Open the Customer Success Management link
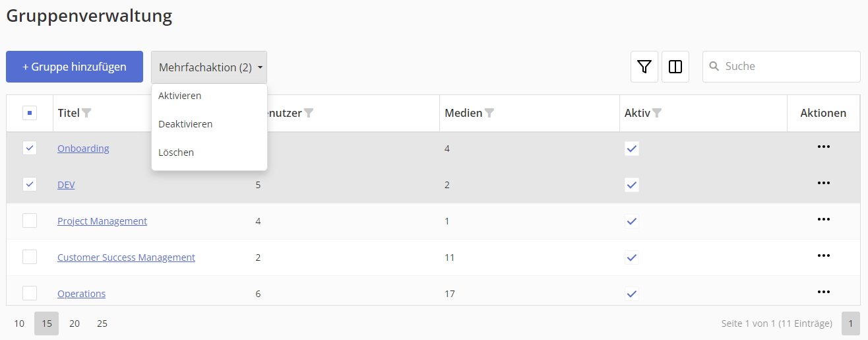Image resolution: width=868 pixels, height=340 pixels. click(x=126, y=257)
